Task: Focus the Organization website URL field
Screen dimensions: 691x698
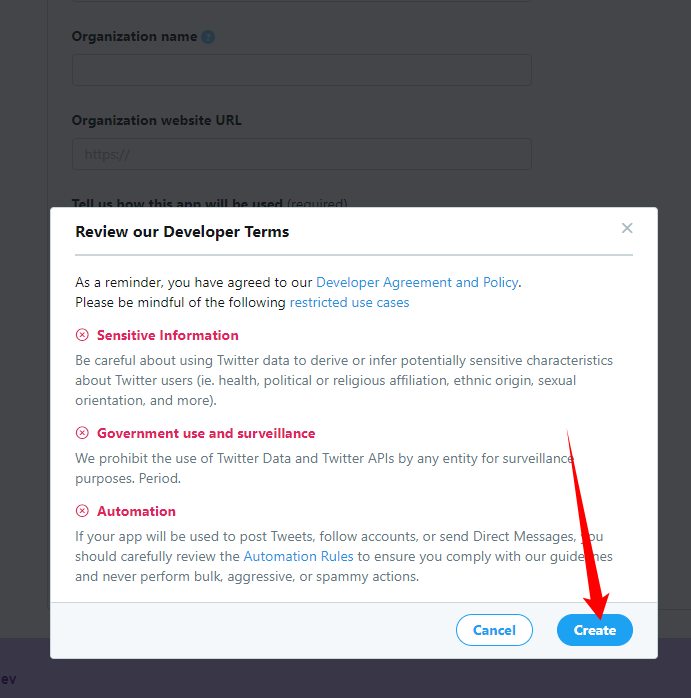Action: pyautogui.click(x=302, y=154)
